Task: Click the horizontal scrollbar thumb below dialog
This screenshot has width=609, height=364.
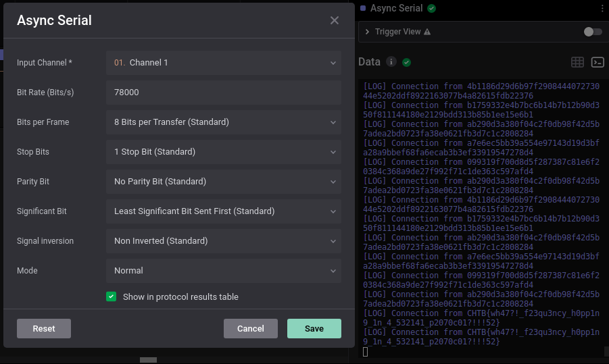Action: point(149,360)
